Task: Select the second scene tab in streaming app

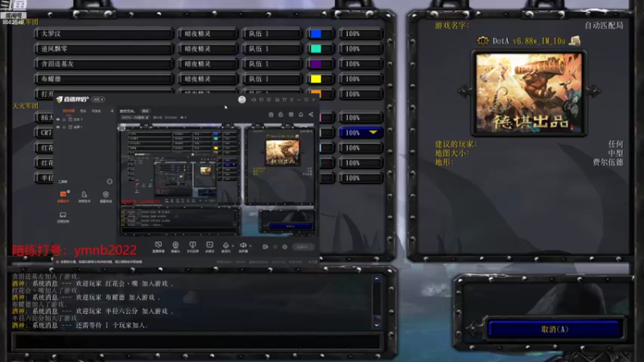Action: tap(84, 111)
